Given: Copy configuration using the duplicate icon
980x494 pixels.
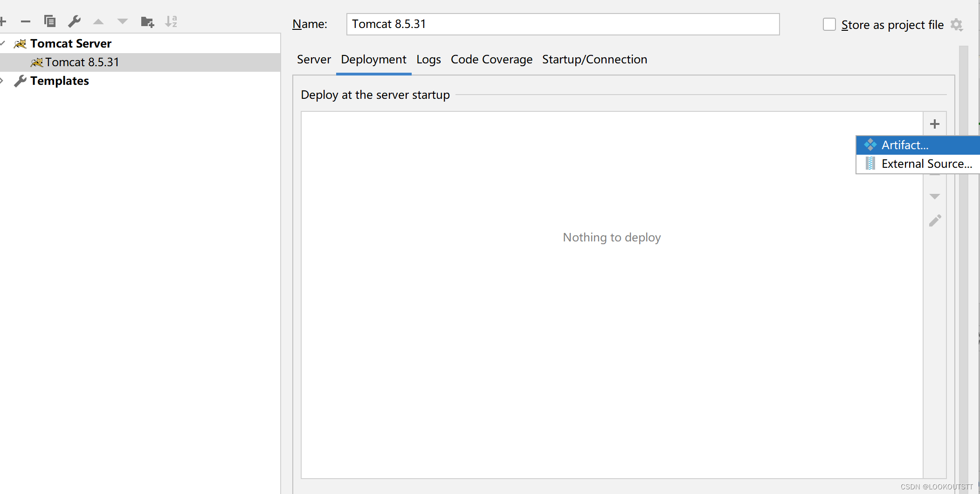Looking at the screenshot, I should (50, 21).
